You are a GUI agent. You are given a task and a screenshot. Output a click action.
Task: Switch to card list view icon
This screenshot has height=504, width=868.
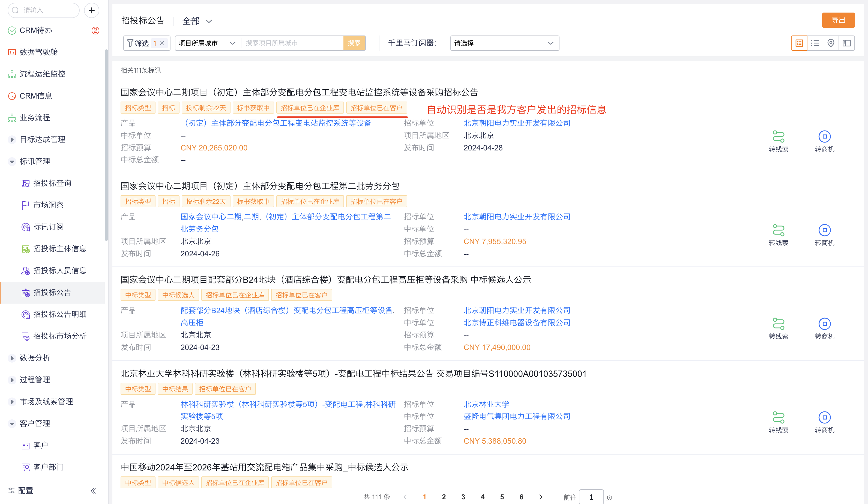click(x=799, y=43)
